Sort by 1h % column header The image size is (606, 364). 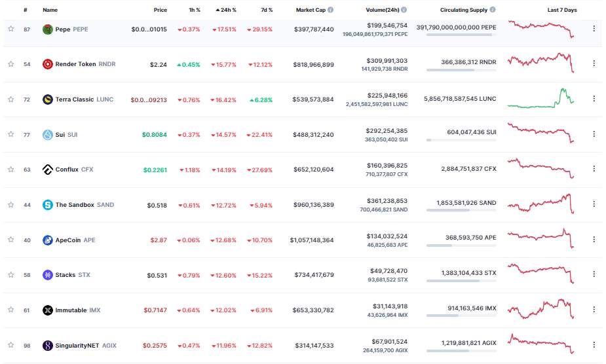[x=195, y=10]
